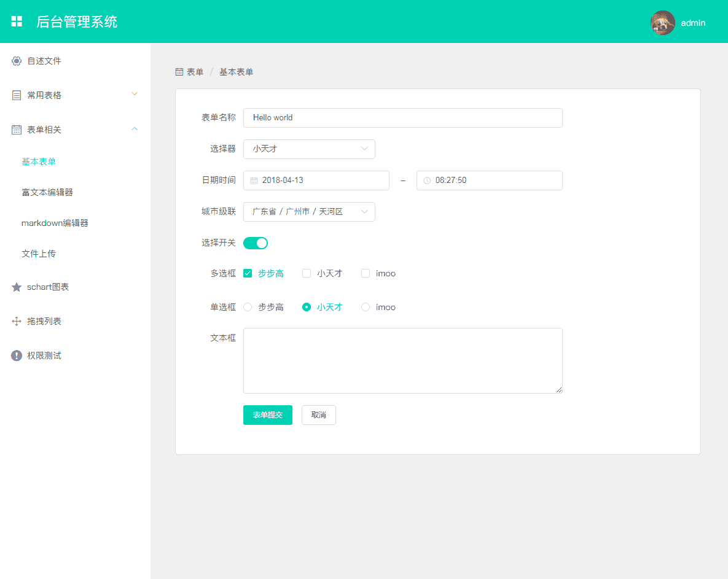
Task: Click the 表单名称 input with Hello world
Action: [x=402, y=118]
